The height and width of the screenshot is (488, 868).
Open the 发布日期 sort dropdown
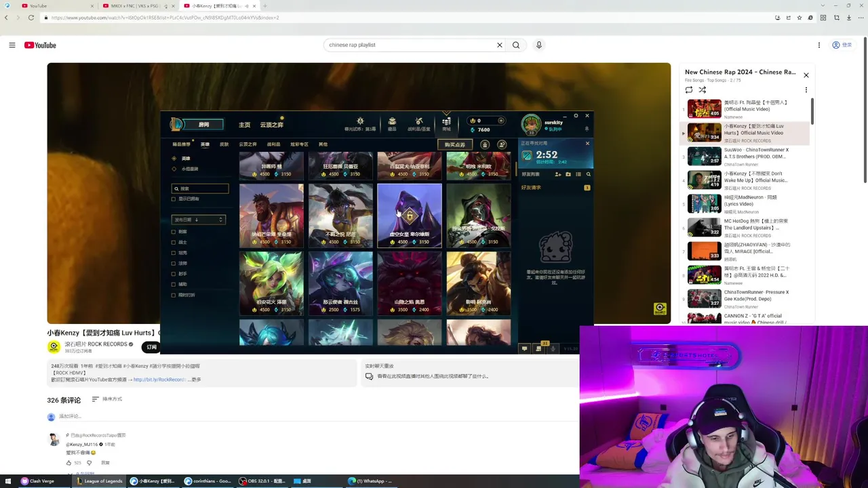198,220
